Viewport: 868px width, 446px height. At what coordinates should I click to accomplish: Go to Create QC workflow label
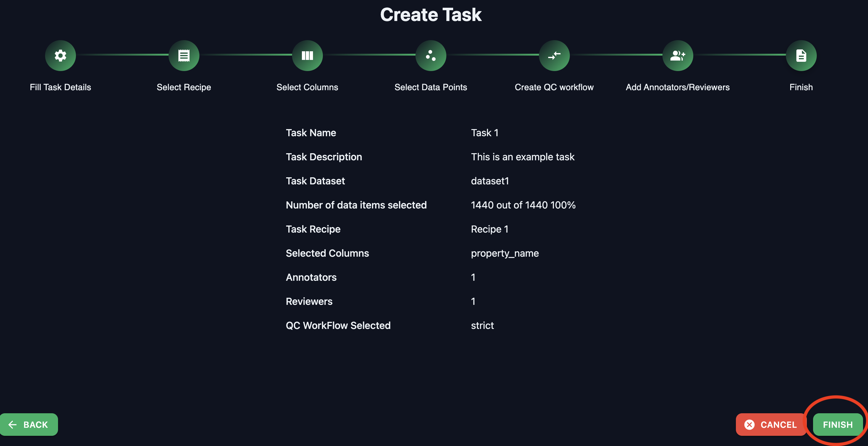pos(554,87)
